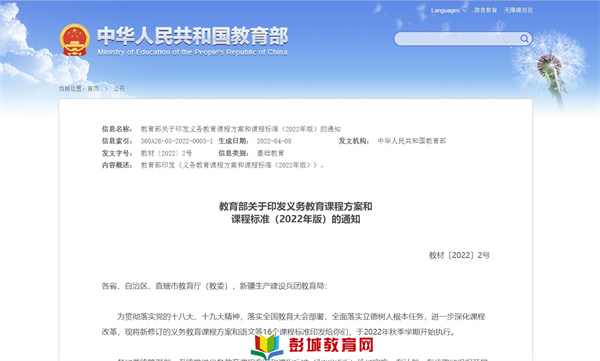Select 公开 in the breadcrumb
The height and width of the screenshot is (361, 600).
coord(119,88)
